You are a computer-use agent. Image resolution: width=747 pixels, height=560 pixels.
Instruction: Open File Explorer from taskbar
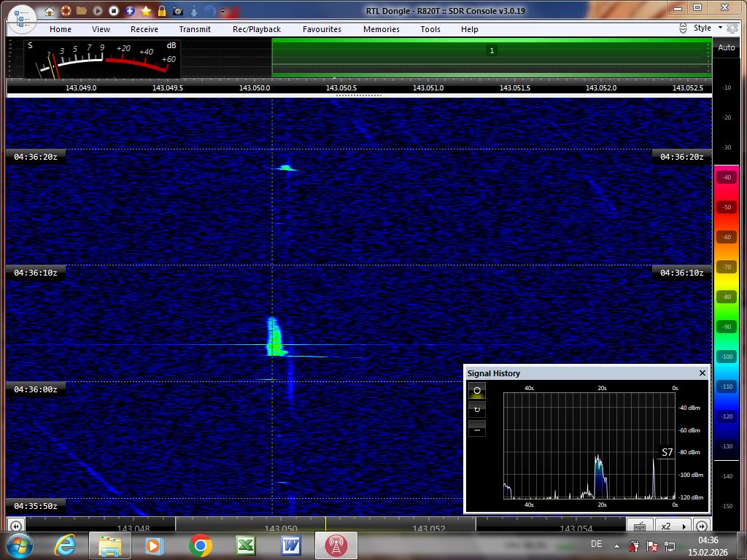(x=110, y=545)
